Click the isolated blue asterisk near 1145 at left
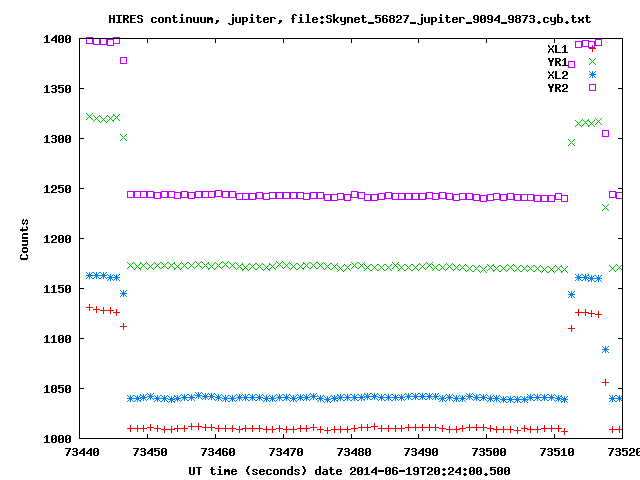Viewport: 640px width, 480px height. (x=123, y=293)
